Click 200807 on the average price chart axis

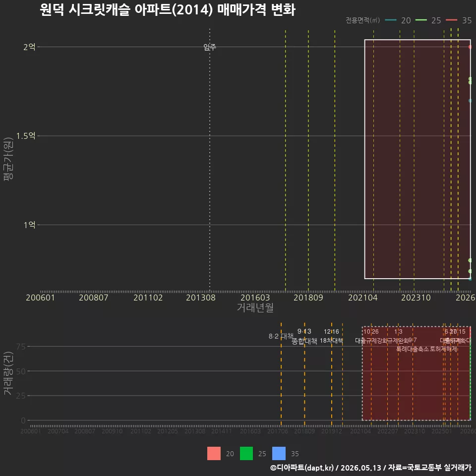click(94, 297)
